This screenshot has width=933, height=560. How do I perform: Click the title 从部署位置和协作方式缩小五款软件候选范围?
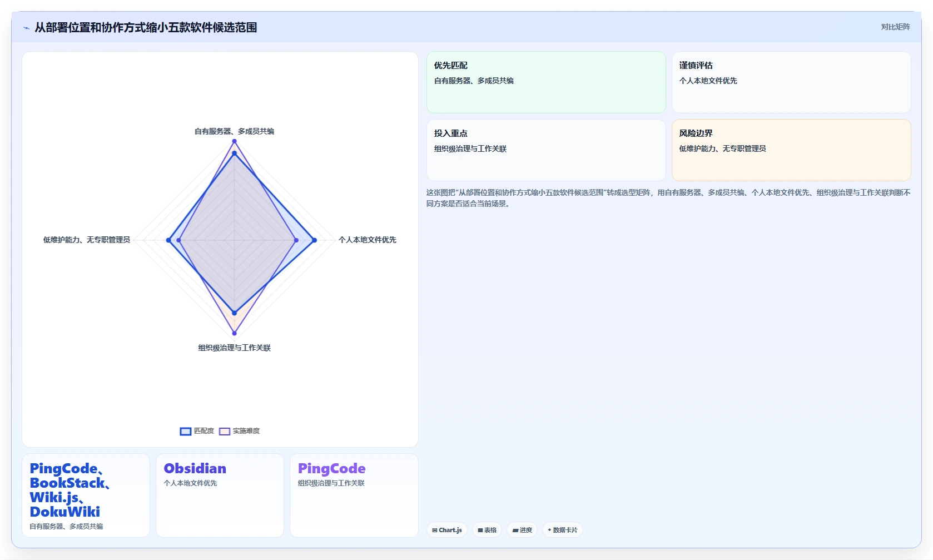pos(146,27)
